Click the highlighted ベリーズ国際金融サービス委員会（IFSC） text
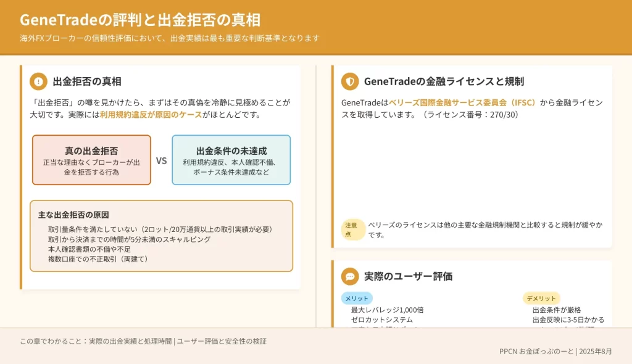 click(463, 103)
